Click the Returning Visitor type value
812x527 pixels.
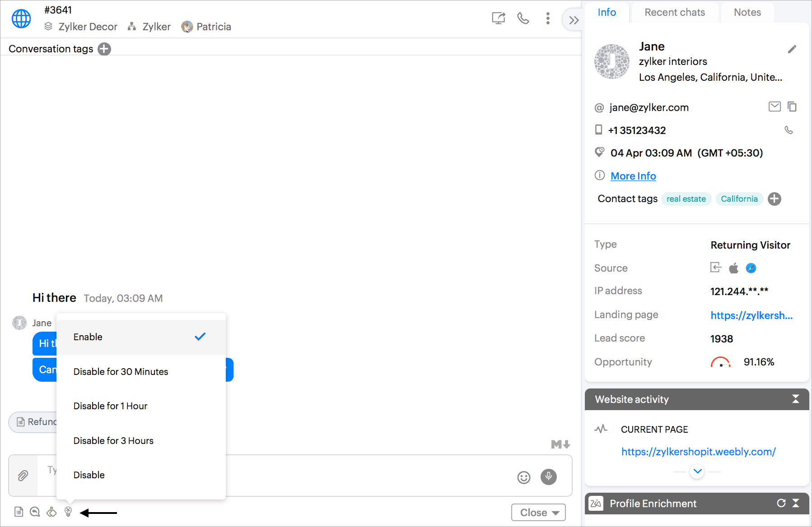[751, 245]
